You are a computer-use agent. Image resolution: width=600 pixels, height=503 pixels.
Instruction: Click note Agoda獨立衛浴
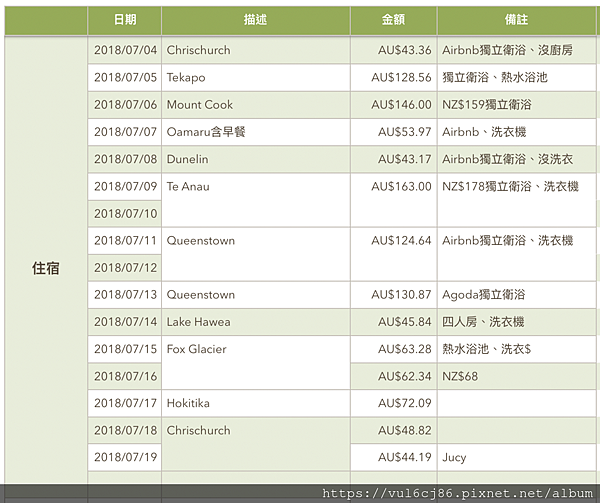pos(517,295)
